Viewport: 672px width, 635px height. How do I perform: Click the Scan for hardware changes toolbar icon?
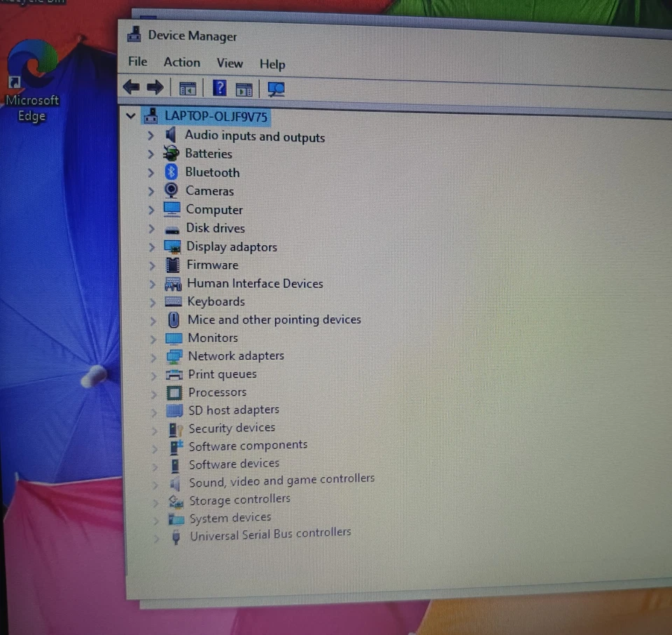coord(276,88)
